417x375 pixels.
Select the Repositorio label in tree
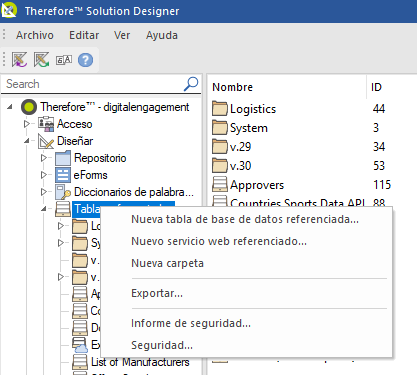100,158
